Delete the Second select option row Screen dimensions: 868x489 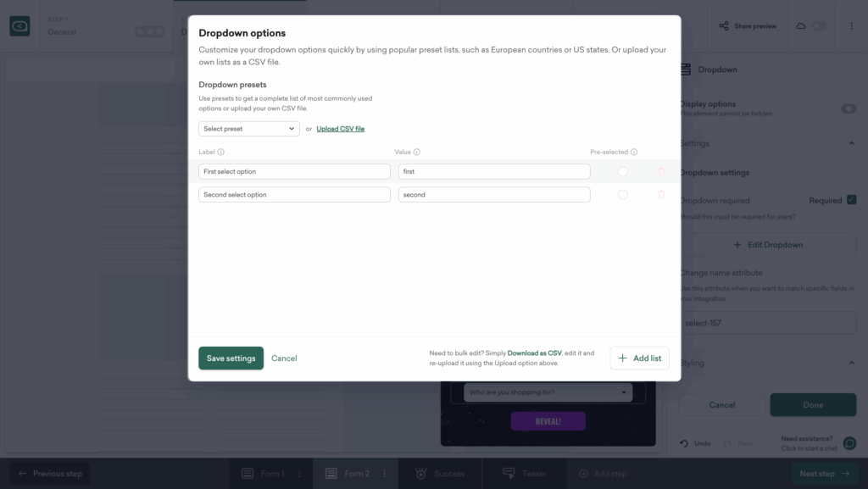(661, 195)
